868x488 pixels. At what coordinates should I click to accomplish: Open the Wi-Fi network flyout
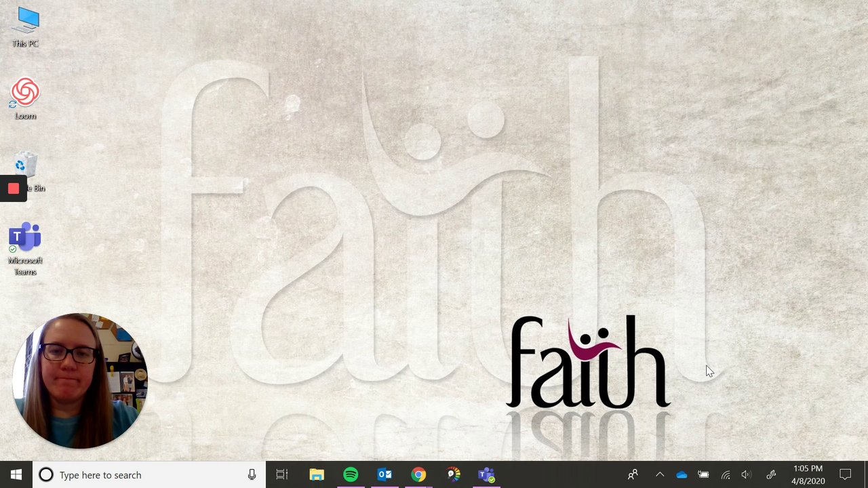(x=725, y=475)
